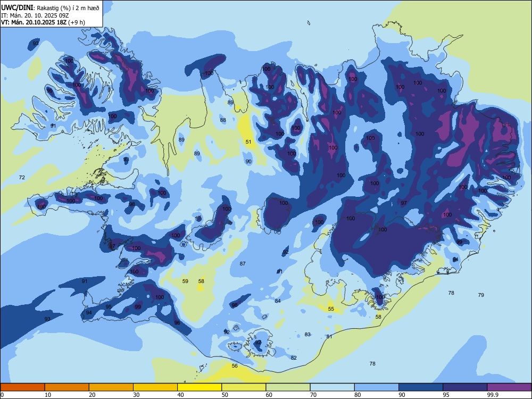Click the humidity value '79' offshore east
Image resolution: width=532 pixels, height=399 pixels.
click(481, 295)
